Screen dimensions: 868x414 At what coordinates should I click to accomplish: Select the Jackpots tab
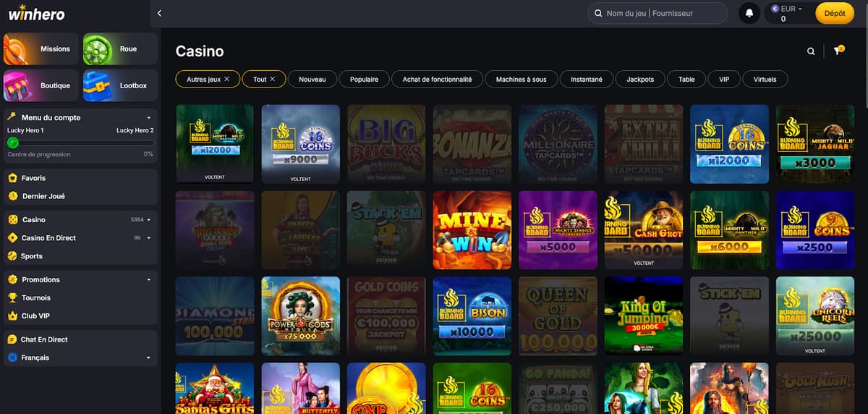(x=640, y=79)
